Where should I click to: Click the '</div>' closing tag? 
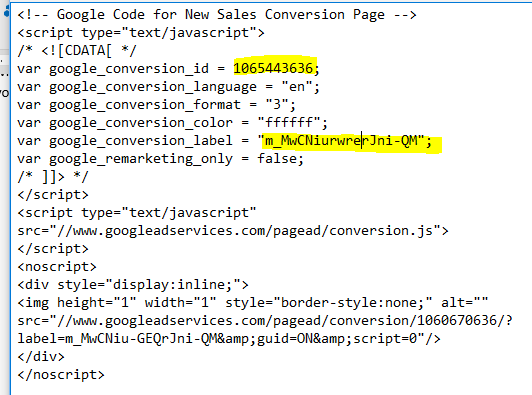click(41, 357)
